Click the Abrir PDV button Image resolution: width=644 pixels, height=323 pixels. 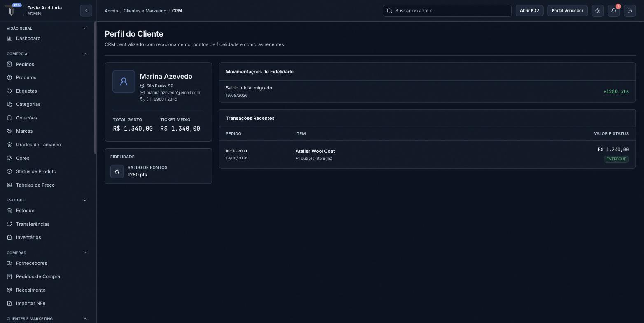[x=530, y=11]
